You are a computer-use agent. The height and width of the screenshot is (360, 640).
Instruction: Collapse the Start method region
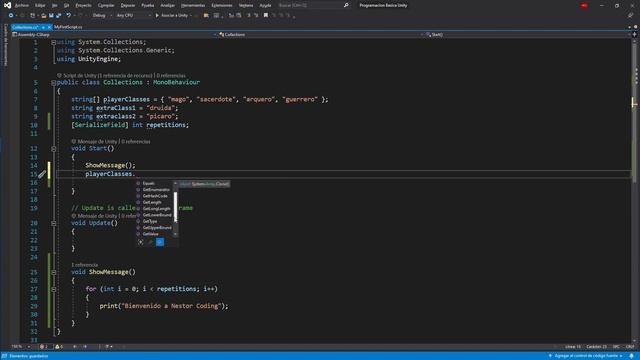53,149
